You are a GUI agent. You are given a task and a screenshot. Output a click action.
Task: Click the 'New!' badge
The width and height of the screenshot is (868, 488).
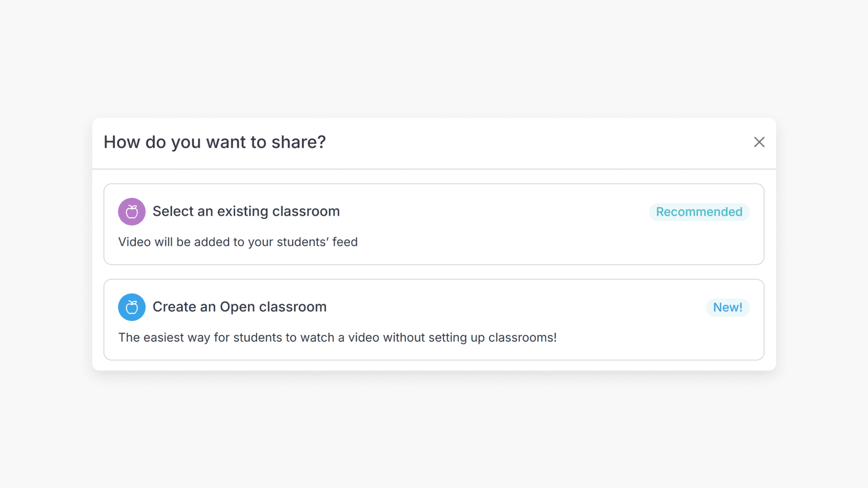click(x=727, y=307)
